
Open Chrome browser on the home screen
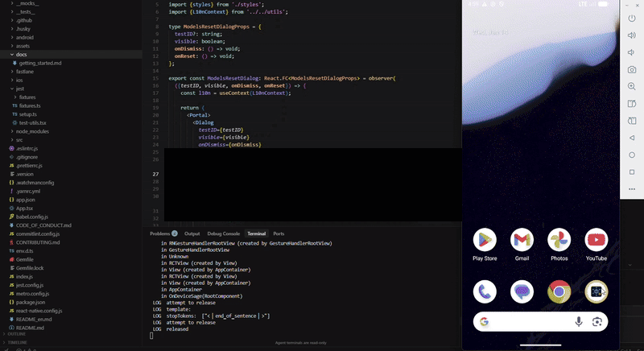point(559,291)
